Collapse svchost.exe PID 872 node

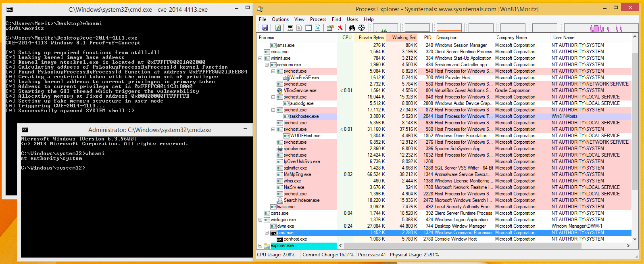273,110
